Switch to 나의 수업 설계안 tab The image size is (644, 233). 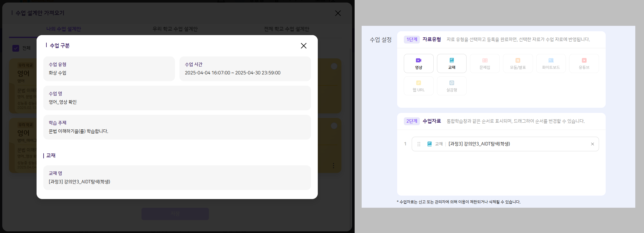click(x=64, y=29)
